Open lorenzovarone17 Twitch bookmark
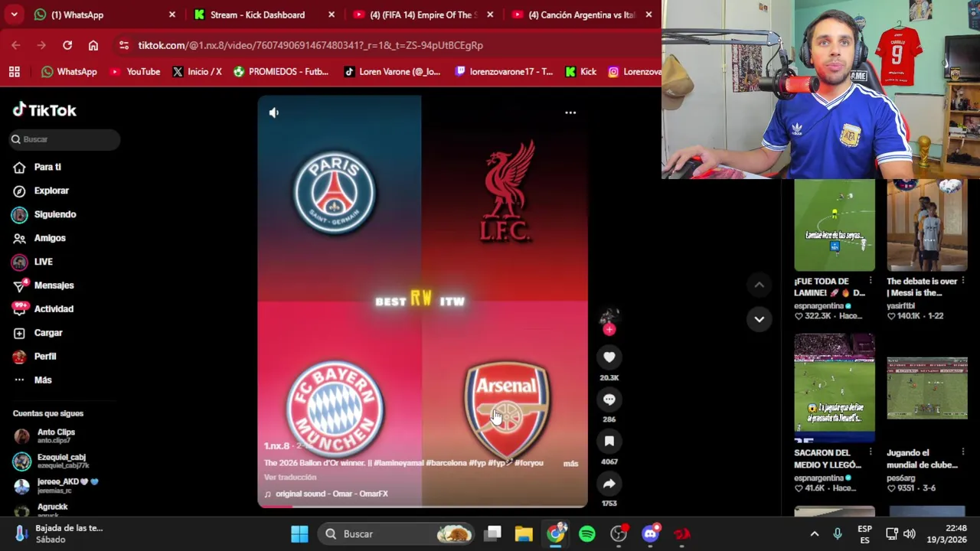The image size is (980, 551). click(x=504, y=72)
